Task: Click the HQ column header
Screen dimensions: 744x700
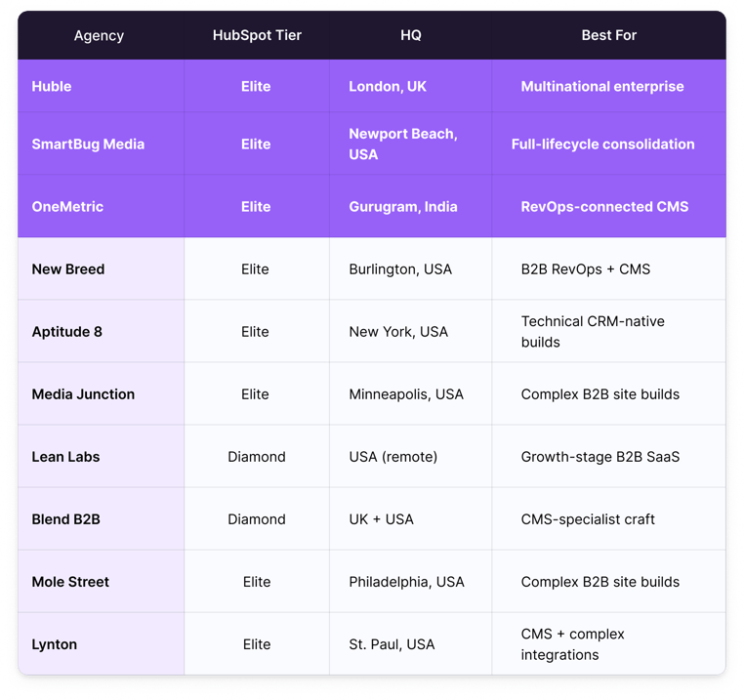Action: (410, 35)
